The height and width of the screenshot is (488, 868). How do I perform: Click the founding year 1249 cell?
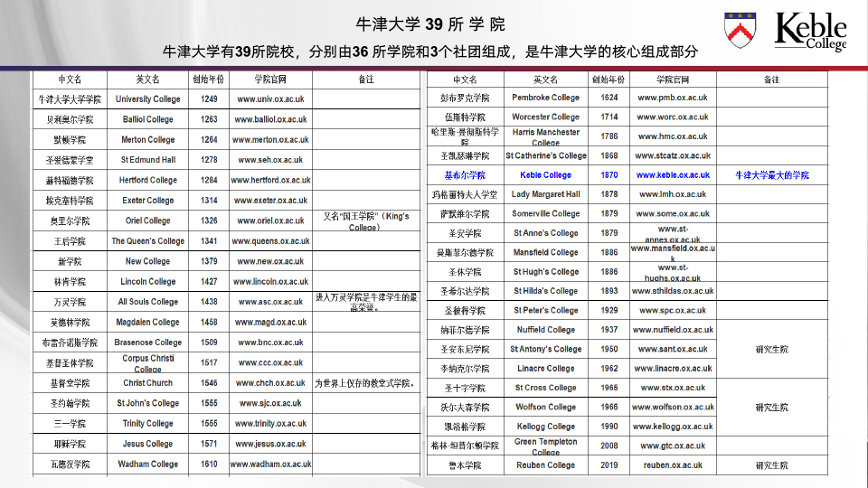209,99
